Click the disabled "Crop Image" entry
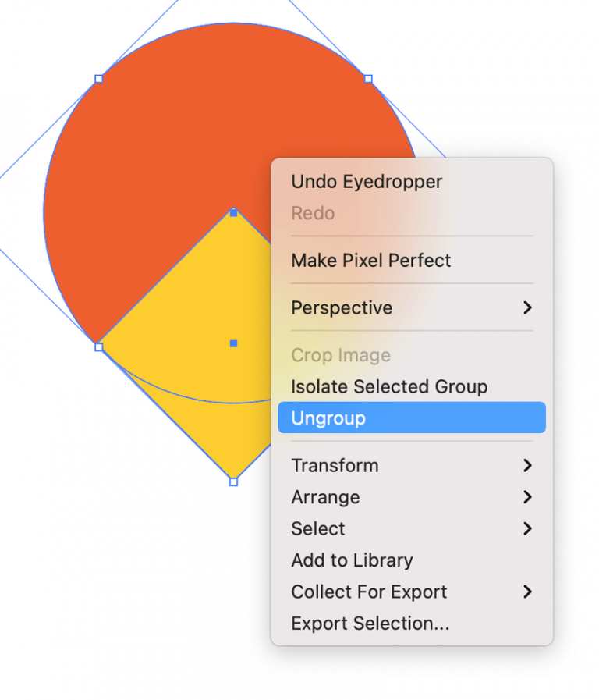The width and height of the screenshot is (599, 700). (341, 355)
